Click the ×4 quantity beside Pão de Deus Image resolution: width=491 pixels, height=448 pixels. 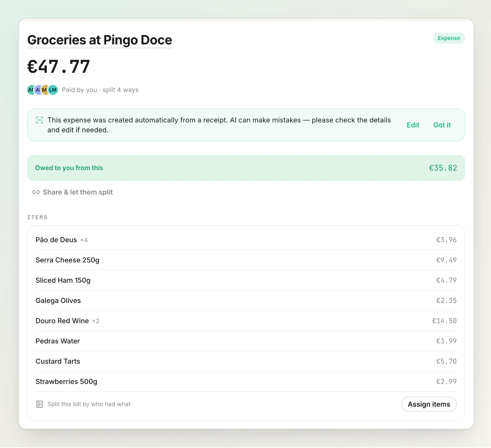click(x=84, y=240)
